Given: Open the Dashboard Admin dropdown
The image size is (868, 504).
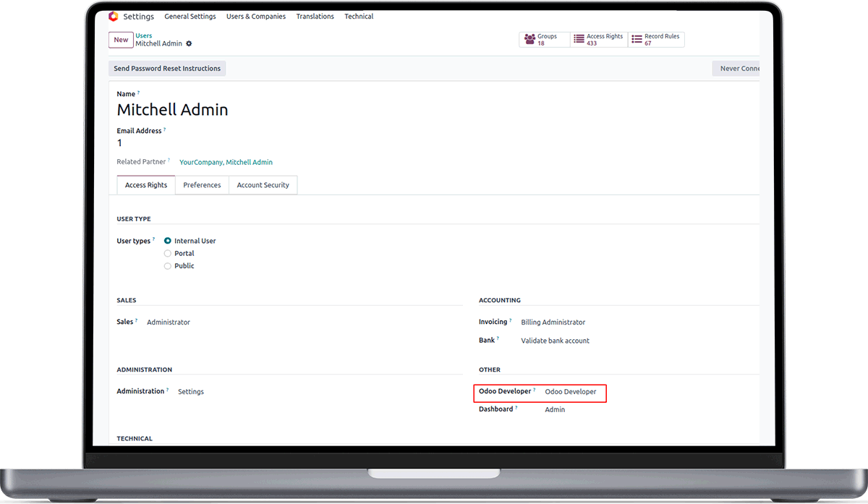Looking at the screenshot, I should coord(555,410).
